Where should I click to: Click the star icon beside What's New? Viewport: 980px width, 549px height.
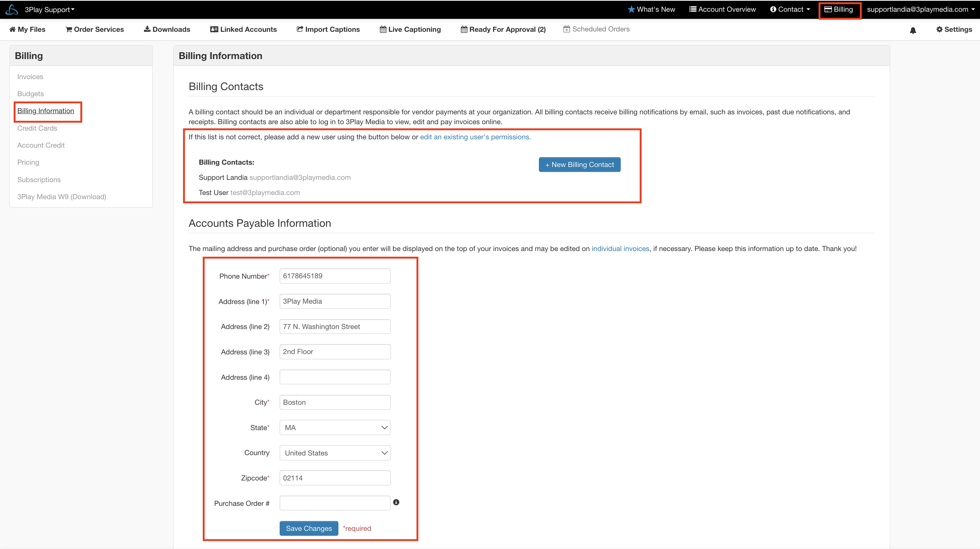(631, 9)
